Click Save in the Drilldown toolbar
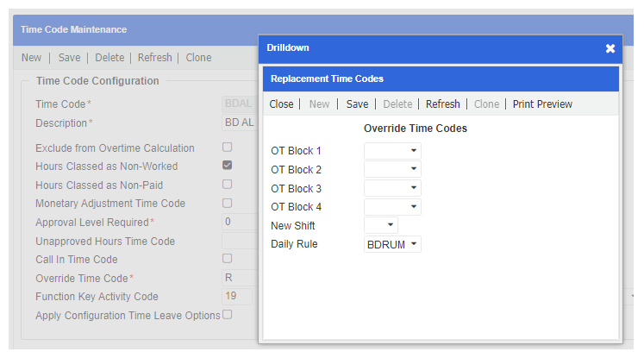 357,104
